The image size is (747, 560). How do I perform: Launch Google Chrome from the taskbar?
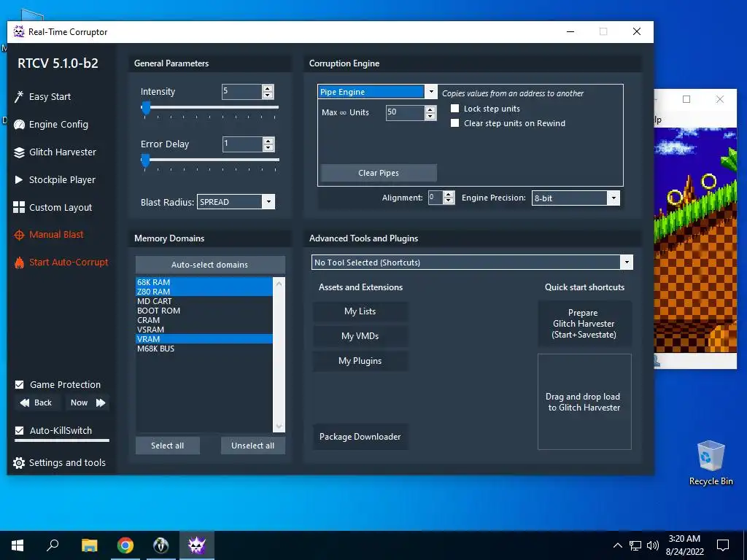[125, 545]
